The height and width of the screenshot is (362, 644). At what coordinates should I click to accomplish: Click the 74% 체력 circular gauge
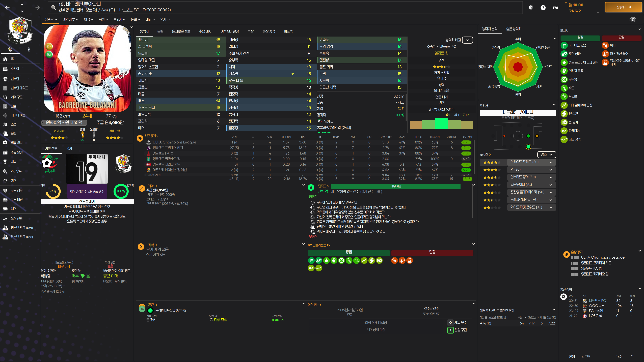pos(53,191)
